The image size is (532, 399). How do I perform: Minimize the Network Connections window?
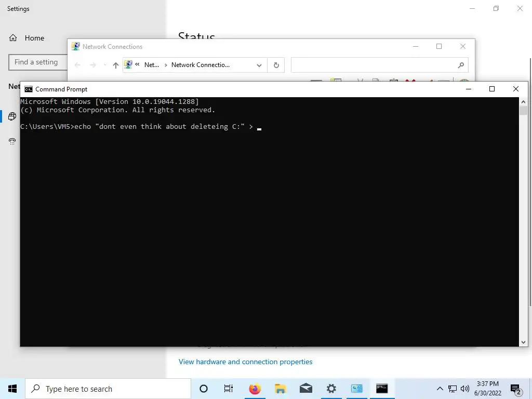click(x=416, y=46)
